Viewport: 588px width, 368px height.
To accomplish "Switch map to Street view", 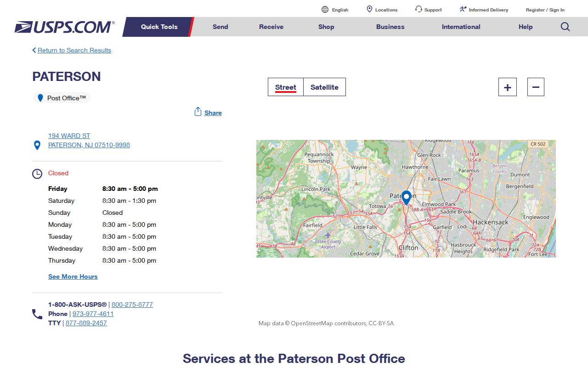I will 286,87.
